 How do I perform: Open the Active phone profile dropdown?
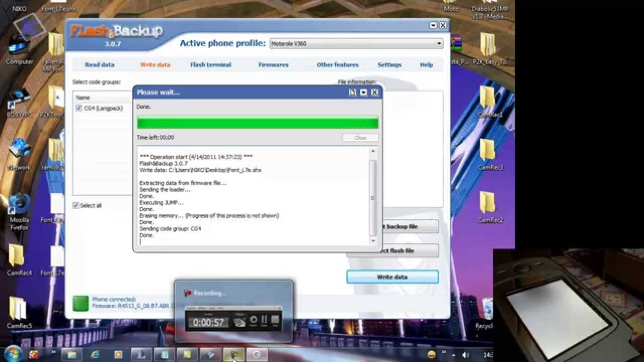356,44
